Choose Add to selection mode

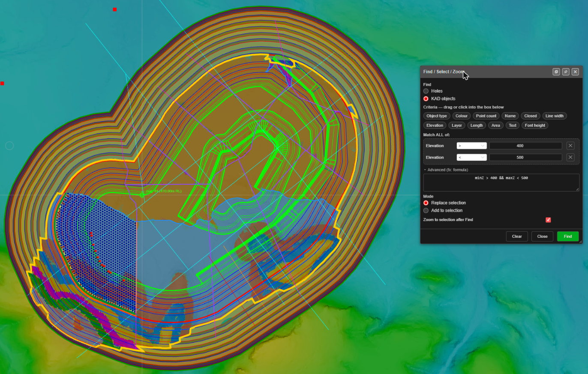pos(426,210)
